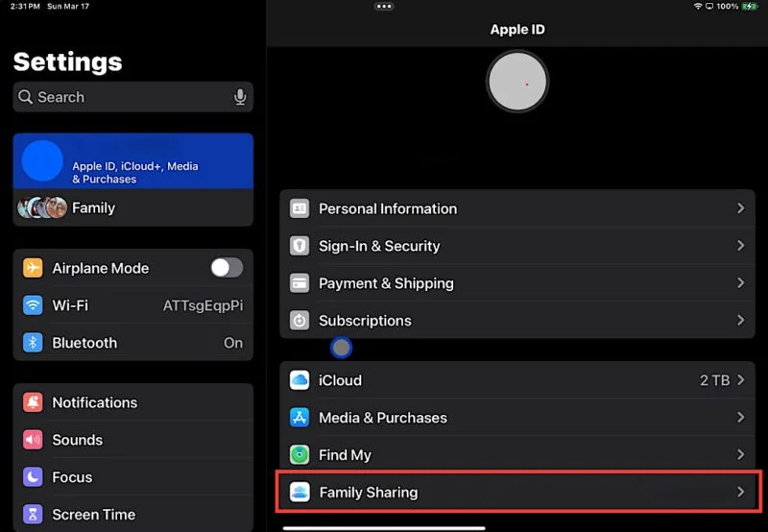Click the 'Find My' label
Screen dimensions: 768x532
(x=345, y=454)
